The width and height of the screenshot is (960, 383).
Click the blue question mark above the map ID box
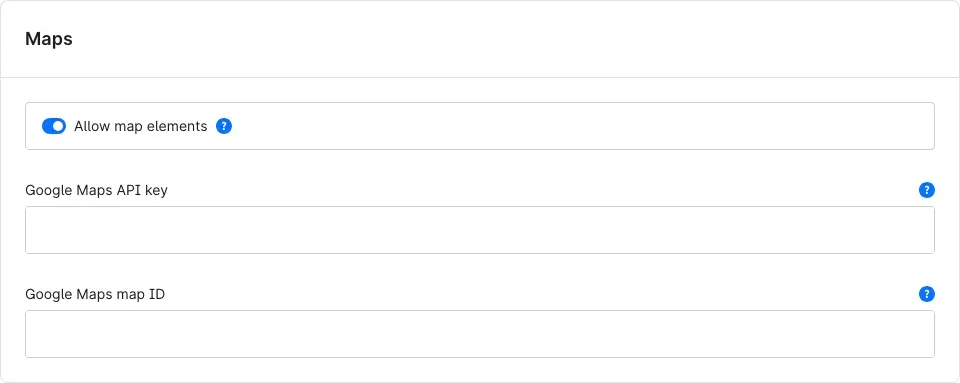(927, 294)
